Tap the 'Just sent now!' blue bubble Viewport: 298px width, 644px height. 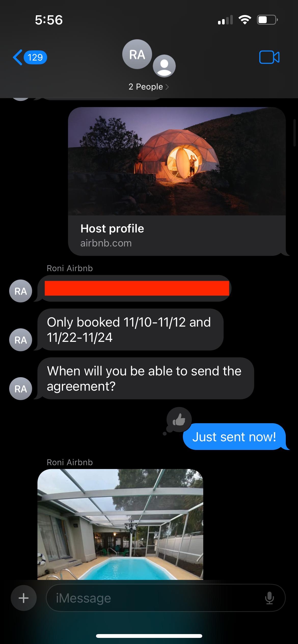coord(234,436)
